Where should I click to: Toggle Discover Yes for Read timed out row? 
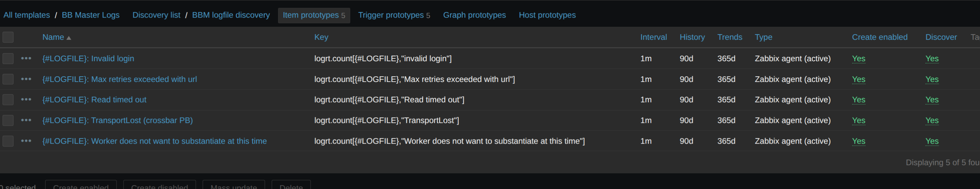(932, 100)
